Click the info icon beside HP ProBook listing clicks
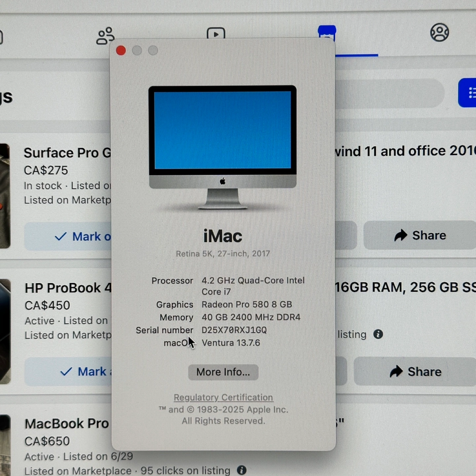The width and height of the screenshot is (476, 476). click(x=378, y=334)
